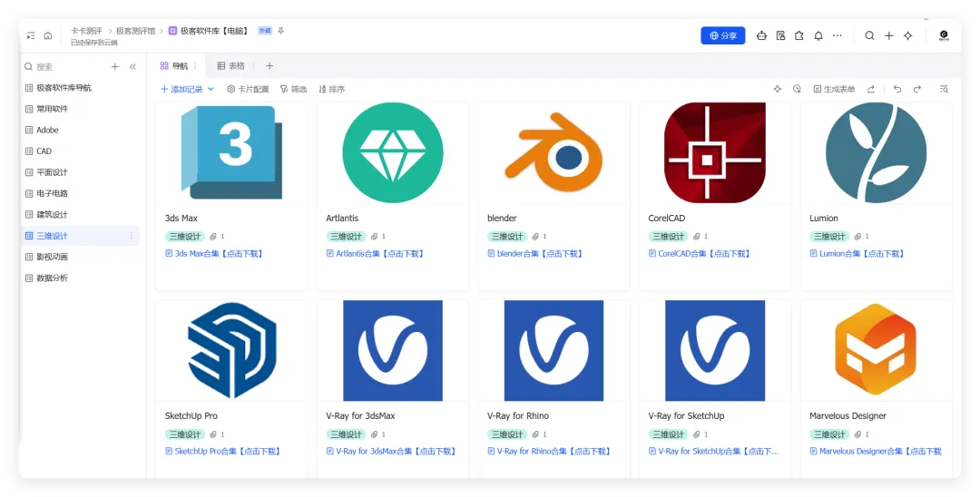
Task: Click the 生成表单 button
Action: pyautogui.click(x=835, y=89)
